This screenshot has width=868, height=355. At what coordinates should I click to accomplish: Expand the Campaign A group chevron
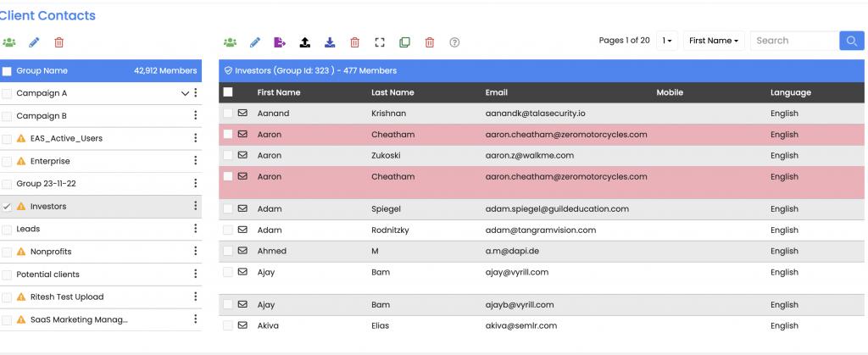[x=185, y=93]
